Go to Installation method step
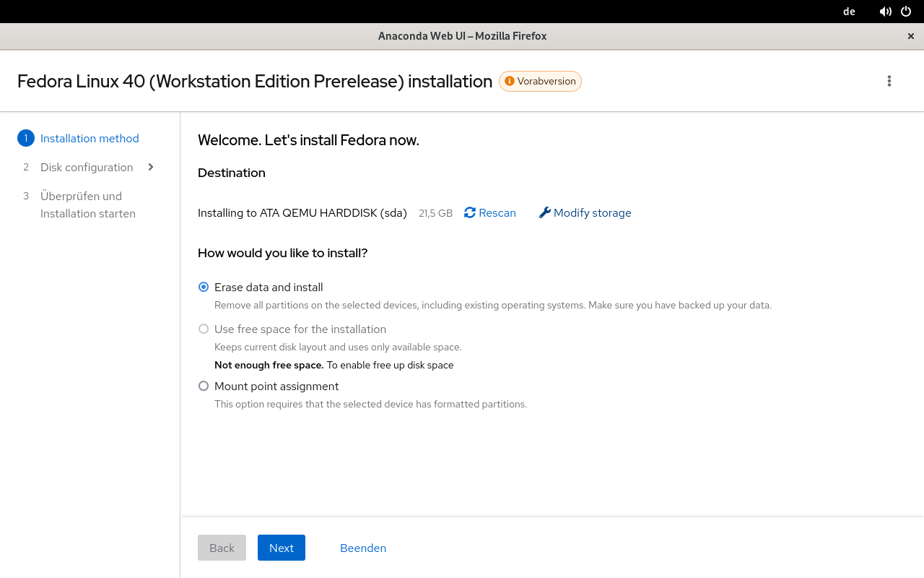Screen dimensions: 924x578 (90, 138)
